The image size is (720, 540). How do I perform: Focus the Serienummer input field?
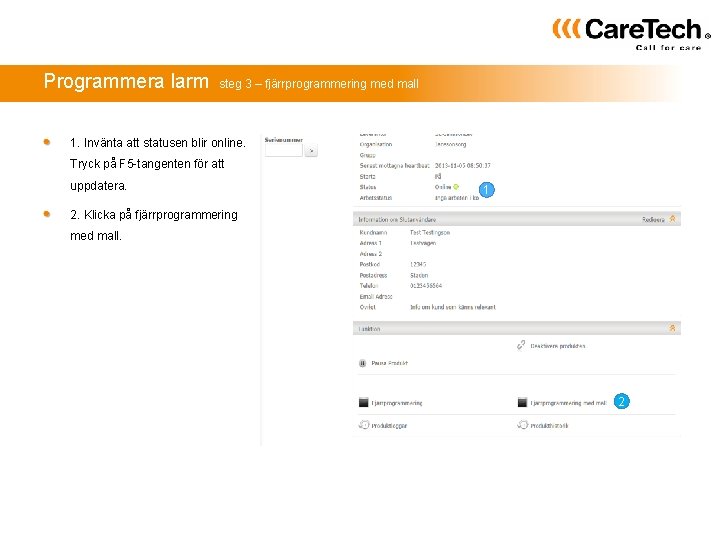(283, 150)
